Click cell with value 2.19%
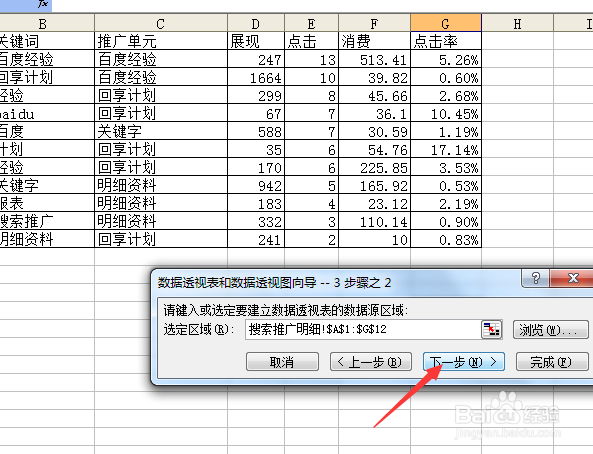 (446, 203)
